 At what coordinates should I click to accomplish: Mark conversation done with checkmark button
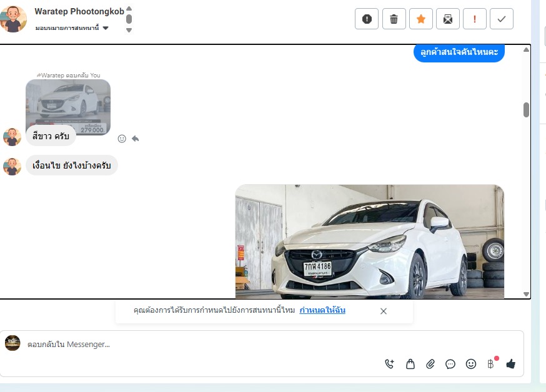(x=501, y=19)
